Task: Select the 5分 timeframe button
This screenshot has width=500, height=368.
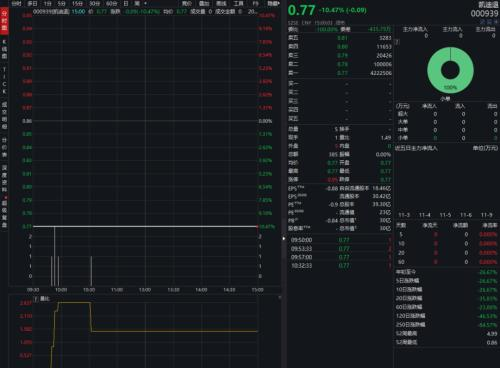Action: (x=61, y=4)
